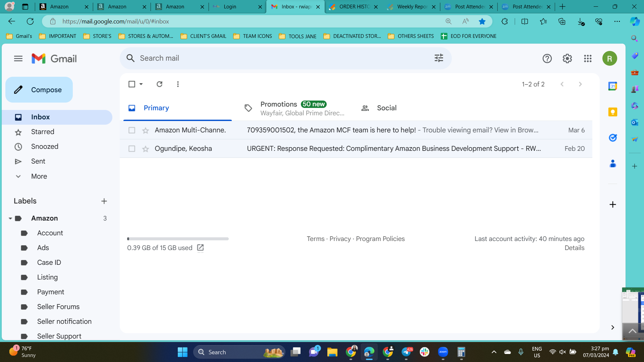The image size is (644, 362).
Task: Toggle the select-all messages checkbox
Action: click(x=132, y=84)
